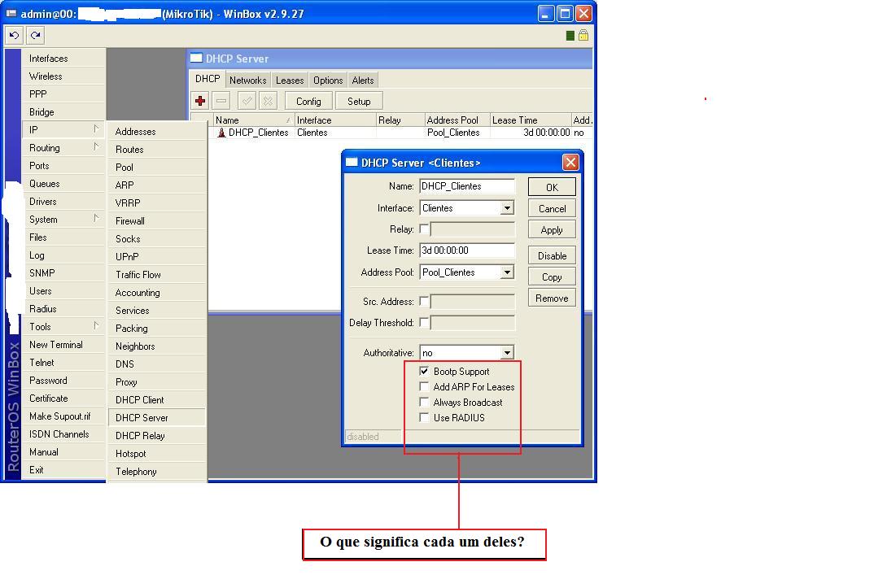Enable Always Broadcast checkbox
Screen dimensions: 887x588
tap(424, 402)
